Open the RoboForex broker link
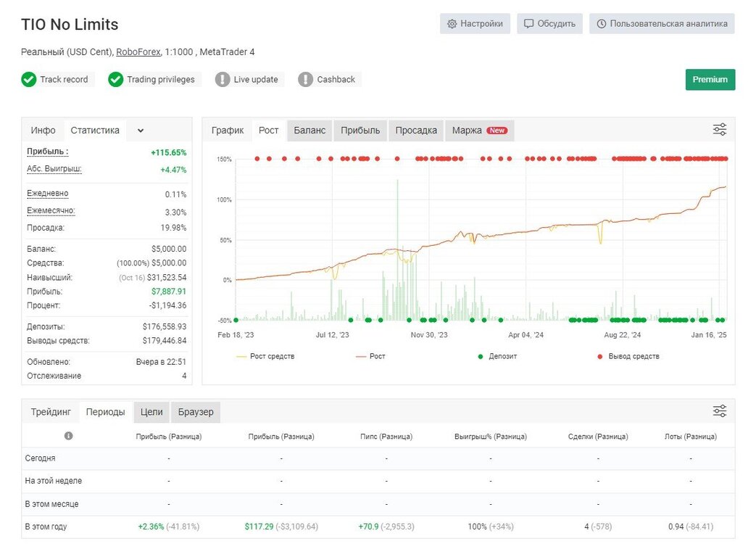Viewport: 756px width, 544px height. coord(138,51)
